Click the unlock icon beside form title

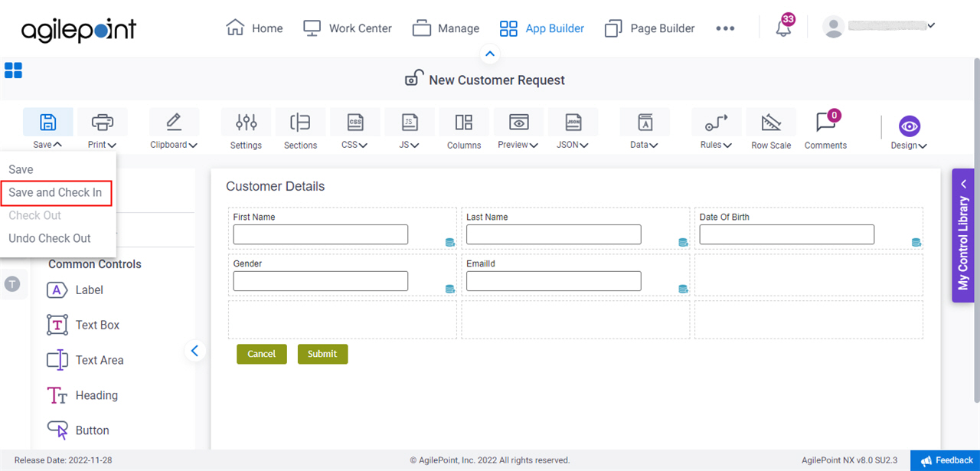(x=413, y=79)
